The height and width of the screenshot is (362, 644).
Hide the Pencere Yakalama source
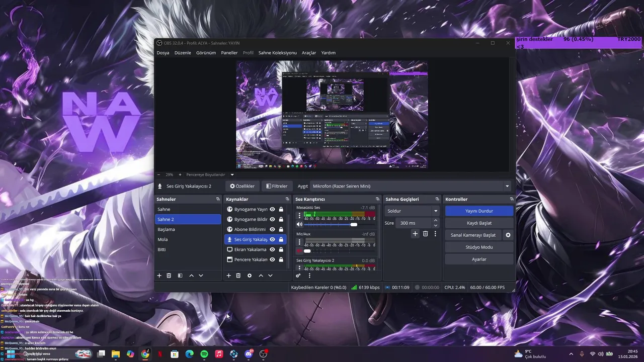(x=272, y=259)
